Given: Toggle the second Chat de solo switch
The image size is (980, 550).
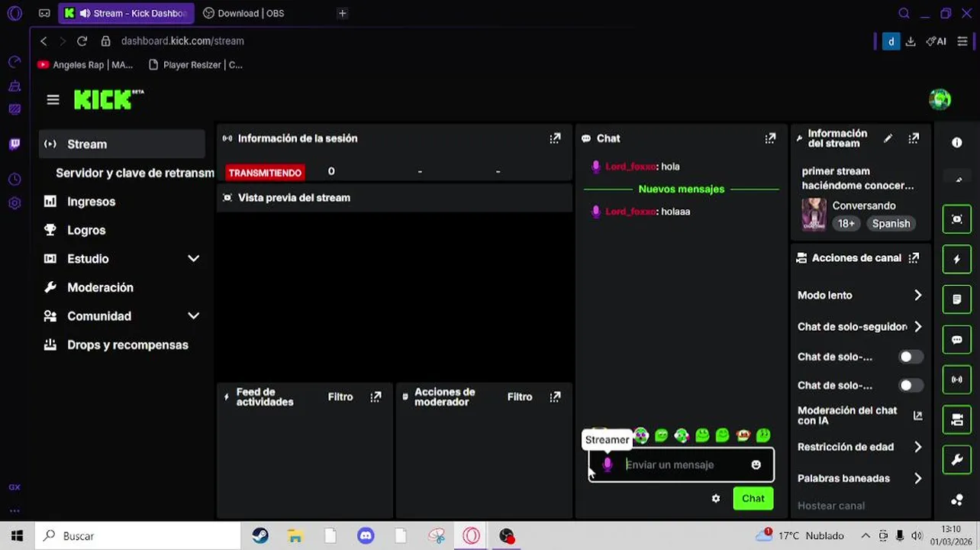Looking at the screenshot, I should tap(911, 386).
